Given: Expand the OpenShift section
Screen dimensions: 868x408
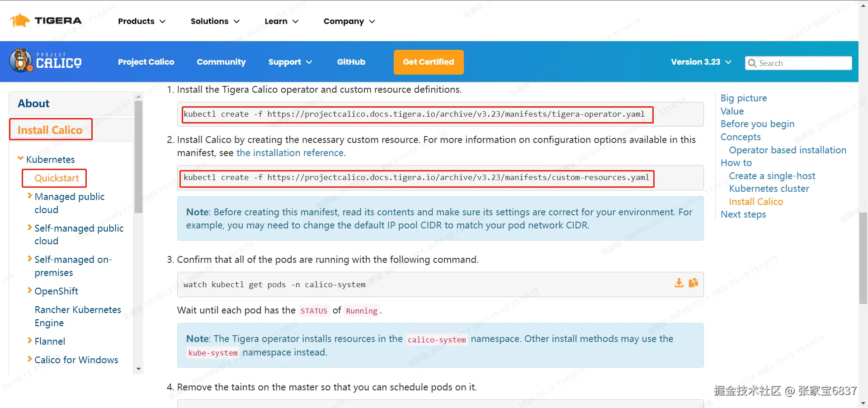Looking at the screenshot, I should (30, 290).
